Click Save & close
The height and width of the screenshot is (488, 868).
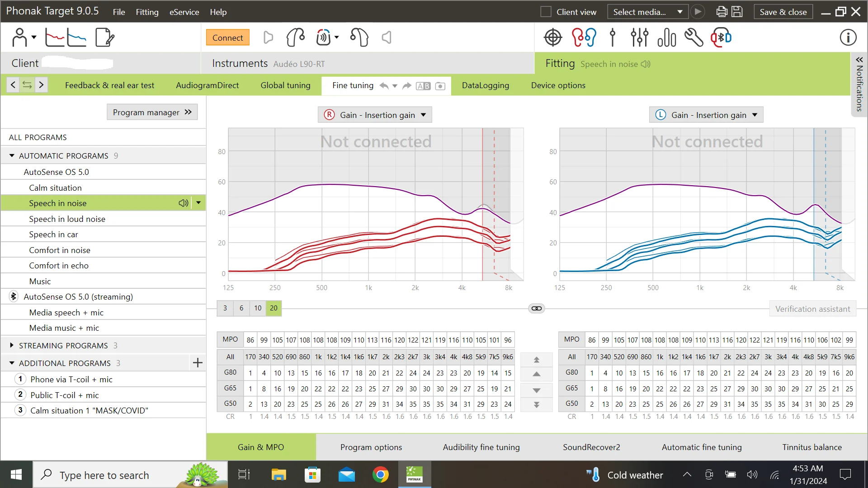[x=783, y=12]
